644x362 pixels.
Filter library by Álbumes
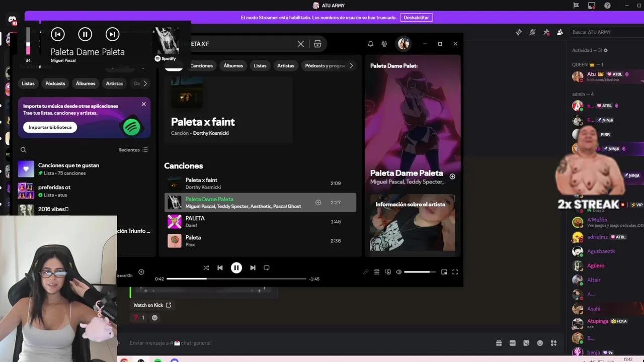coord(86,83)
